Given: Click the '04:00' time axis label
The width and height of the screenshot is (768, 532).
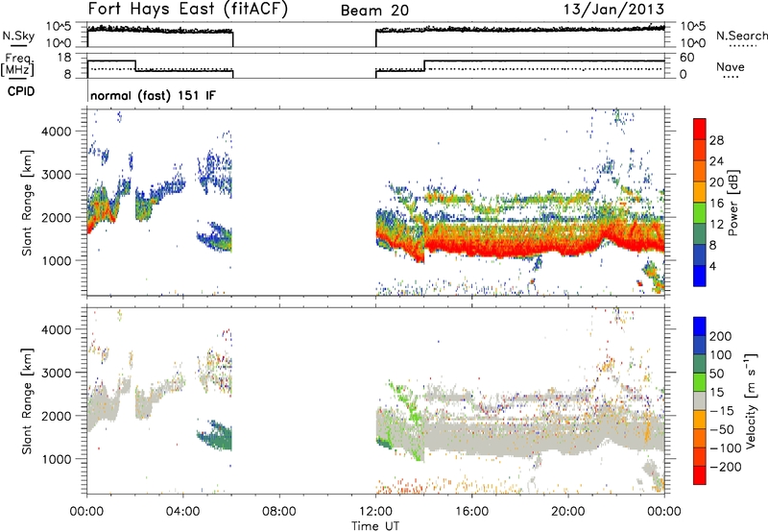Looking at the screenshot, I should pyautogui.click(x=182, y=512).
